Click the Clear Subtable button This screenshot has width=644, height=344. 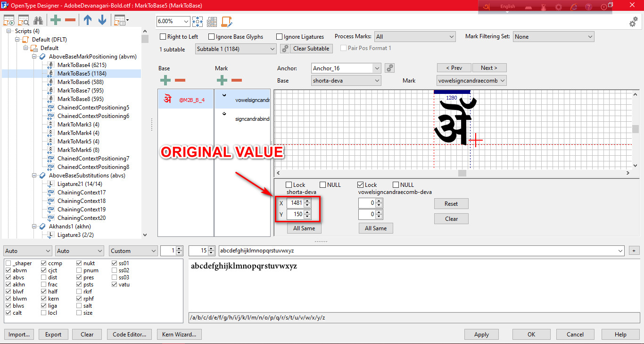coord(311,49)
